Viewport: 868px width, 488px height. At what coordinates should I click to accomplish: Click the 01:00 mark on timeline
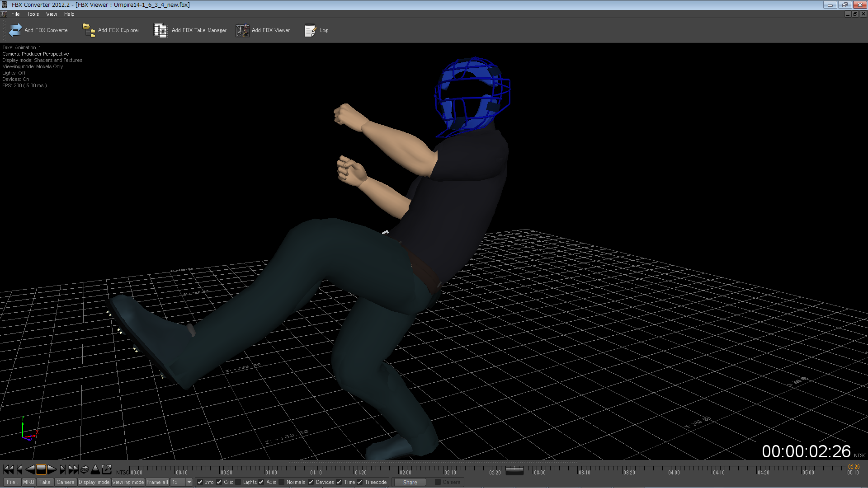[271, 472]
